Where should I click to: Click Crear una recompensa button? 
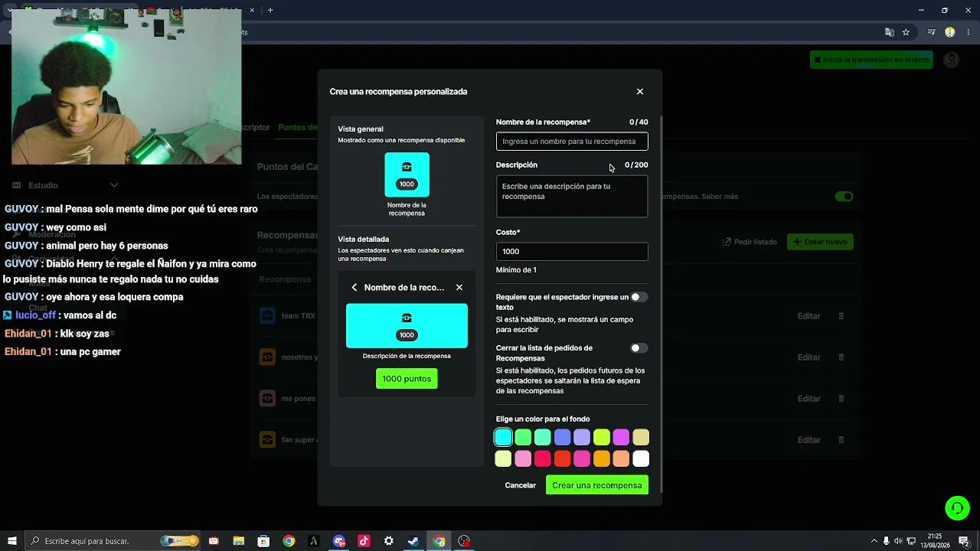tap(597, 485)
